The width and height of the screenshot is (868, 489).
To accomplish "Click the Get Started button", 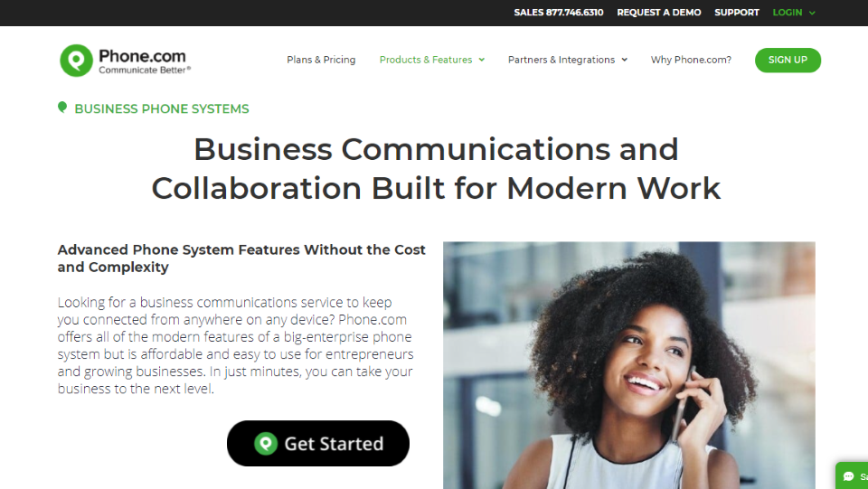I will [318, 444].
